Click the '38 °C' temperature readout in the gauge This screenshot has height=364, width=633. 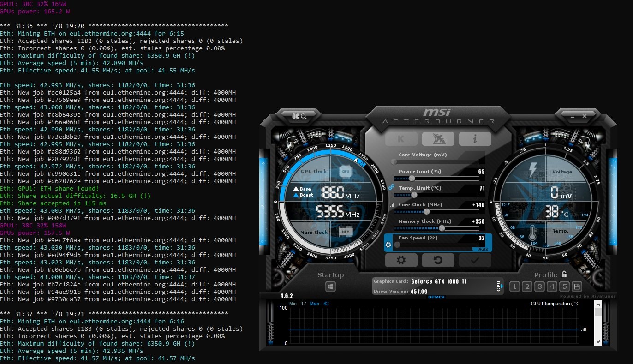(x=557, y=212)
